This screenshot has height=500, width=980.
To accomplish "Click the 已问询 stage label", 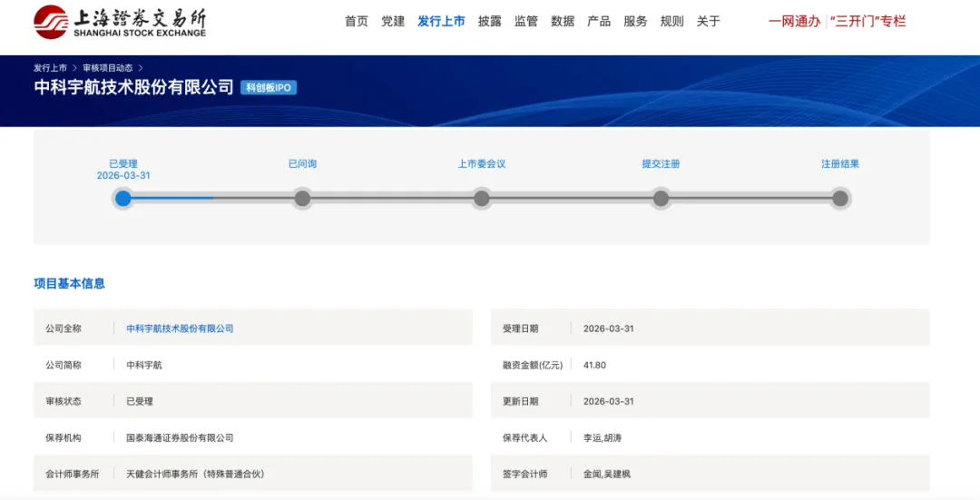I will click(302, 163).
